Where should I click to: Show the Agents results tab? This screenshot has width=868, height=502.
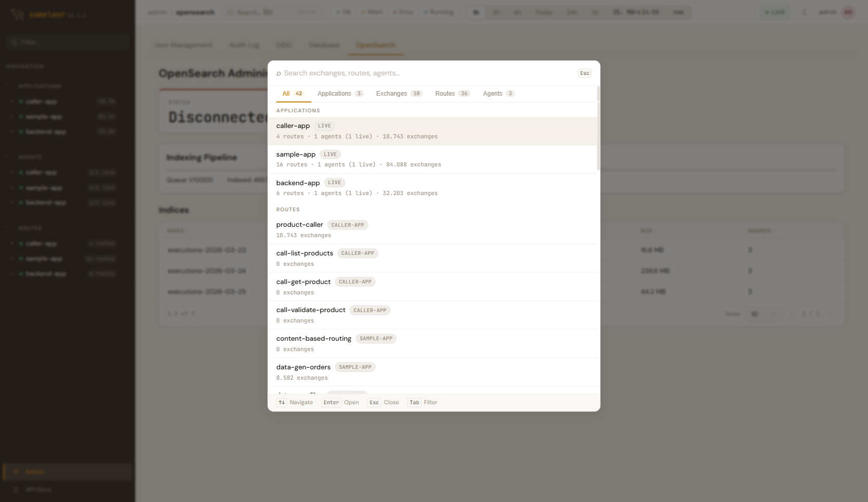[x=498, y=94]
